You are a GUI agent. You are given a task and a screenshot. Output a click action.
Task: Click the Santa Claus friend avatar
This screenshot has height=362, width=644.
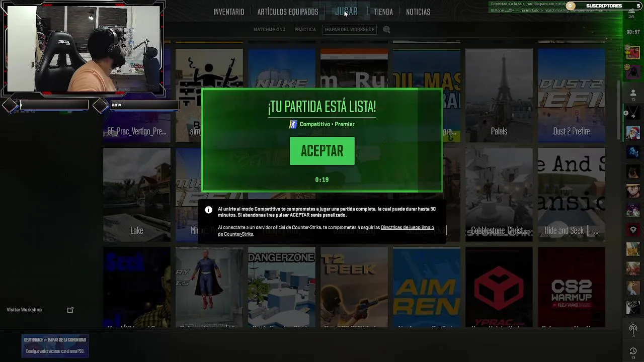point(633,133)
